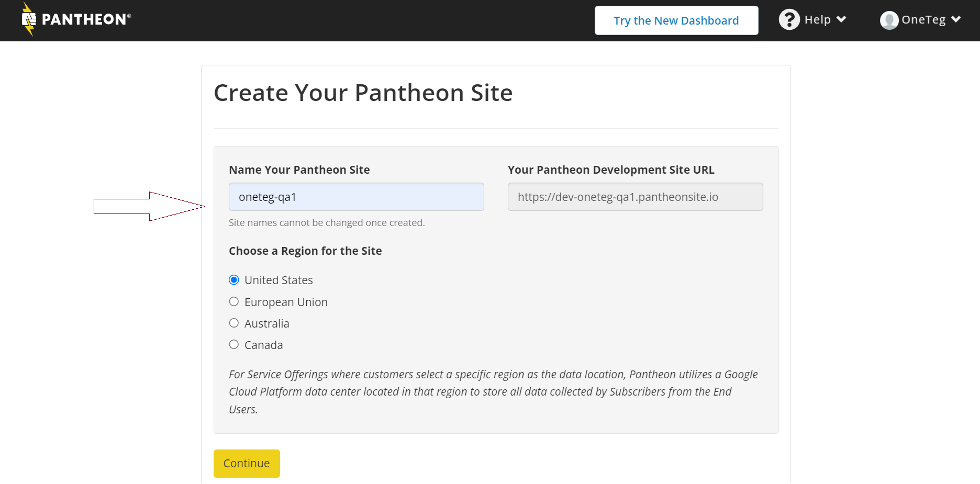Choose the Australia region radio button

pyautogui.click(x=234, y=323)
